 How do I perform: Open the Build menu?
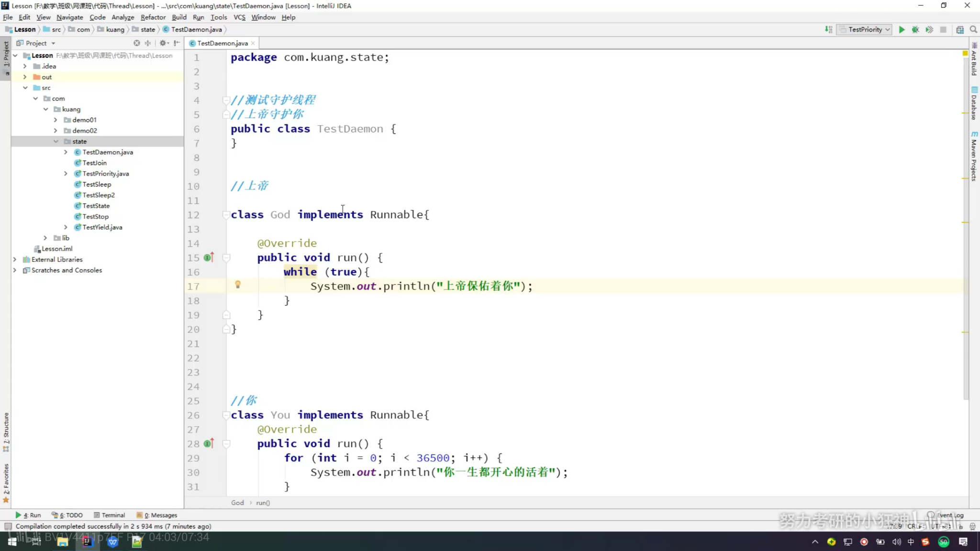[x=179, y=17]
